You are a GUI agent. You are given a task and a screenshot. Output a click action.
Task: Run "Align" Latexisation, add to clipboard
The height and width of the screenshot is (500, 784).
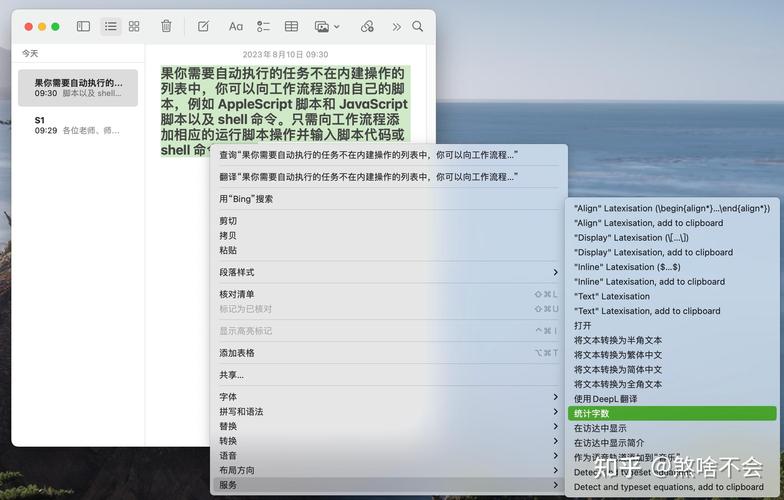(672, 223)
